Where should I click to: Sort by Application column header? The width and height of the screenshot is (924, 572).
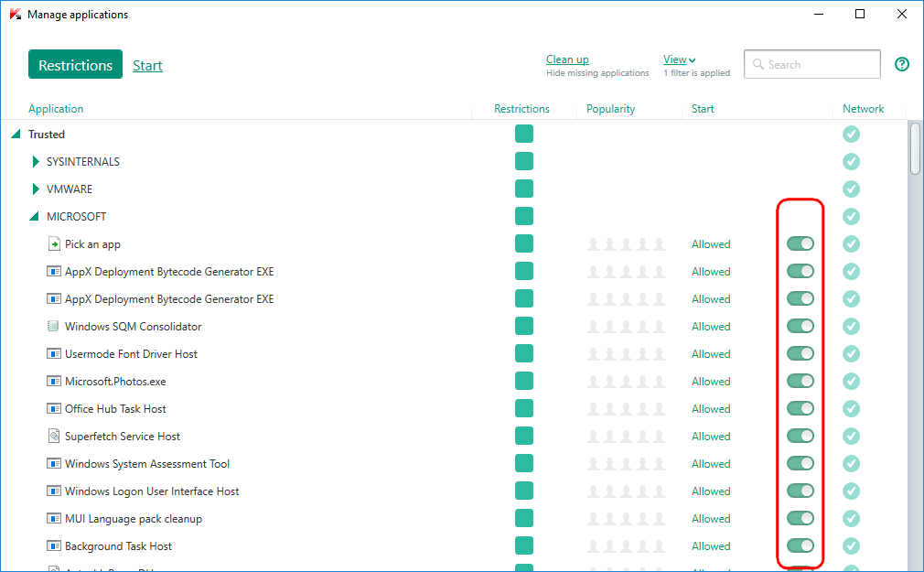[x=56, y=109]
